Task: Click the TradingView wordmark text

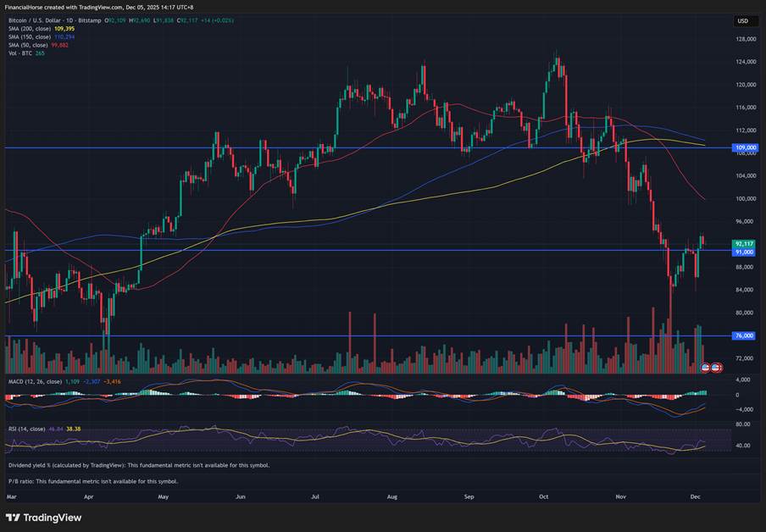Action: (53, 518)
